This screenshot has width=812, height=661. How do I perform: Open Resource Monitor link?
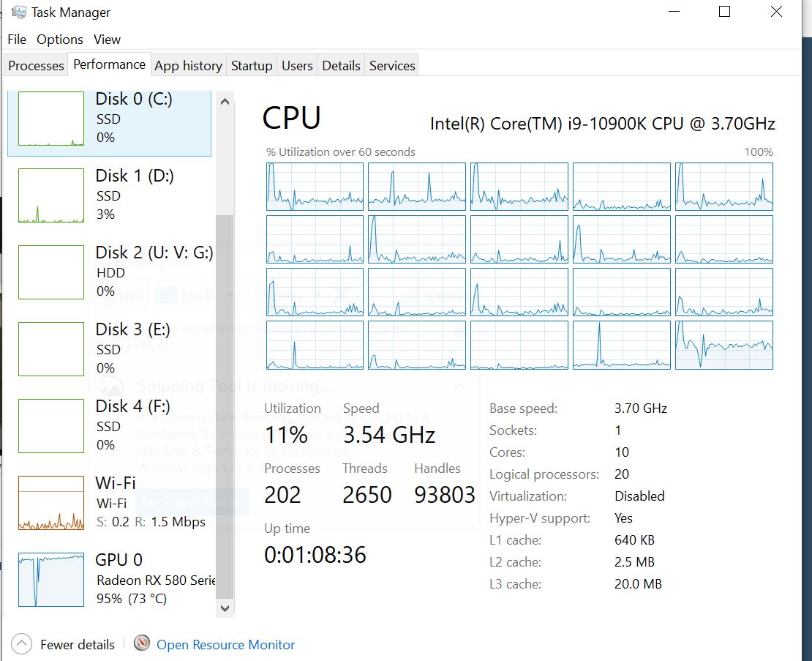pos(226,645)
